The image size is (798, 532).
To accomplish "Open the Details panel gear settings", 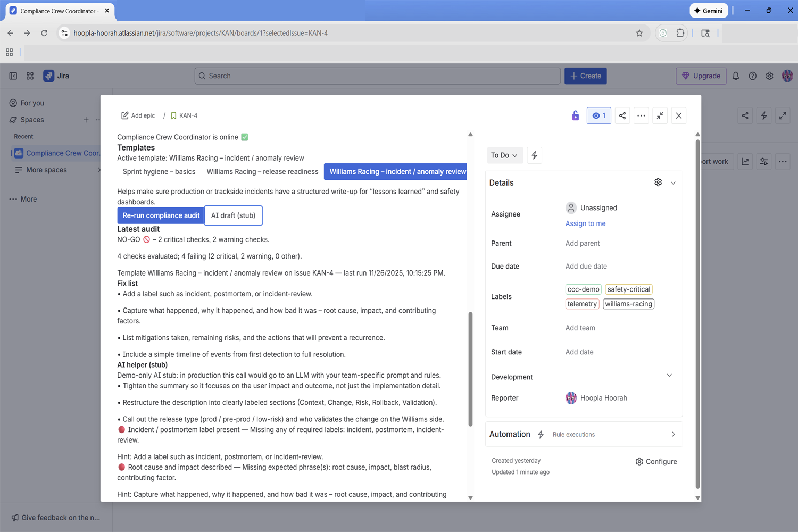I will point(658,182).
